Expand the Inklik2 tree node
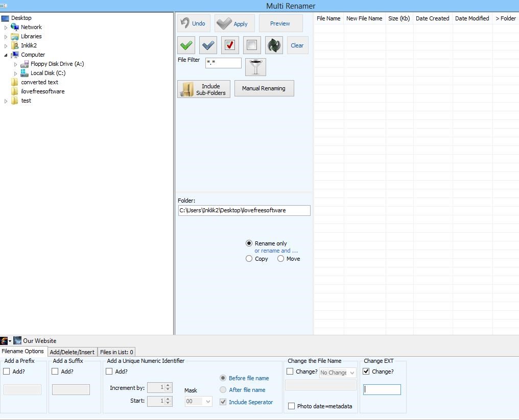 tap(6, 46)
